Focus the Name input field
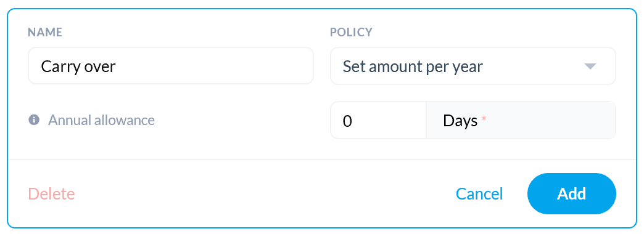The width and height of the screenshot is (644, 234). [x=170, y=66]
